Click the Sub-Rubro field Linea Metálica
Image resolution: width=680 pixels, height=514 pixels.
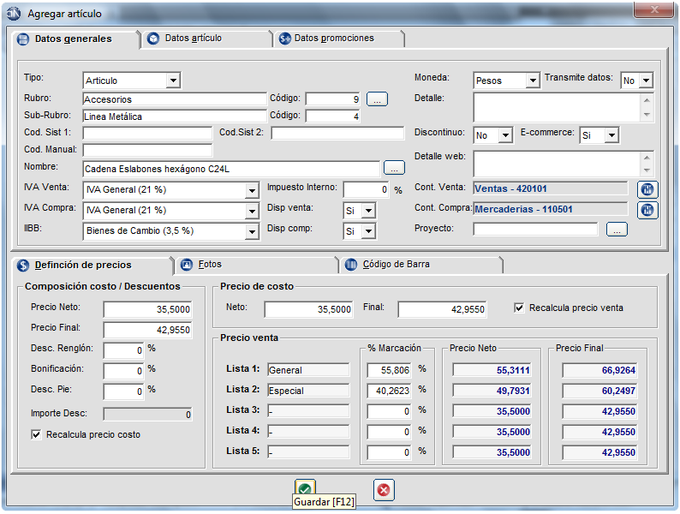[x=174, y=116]
